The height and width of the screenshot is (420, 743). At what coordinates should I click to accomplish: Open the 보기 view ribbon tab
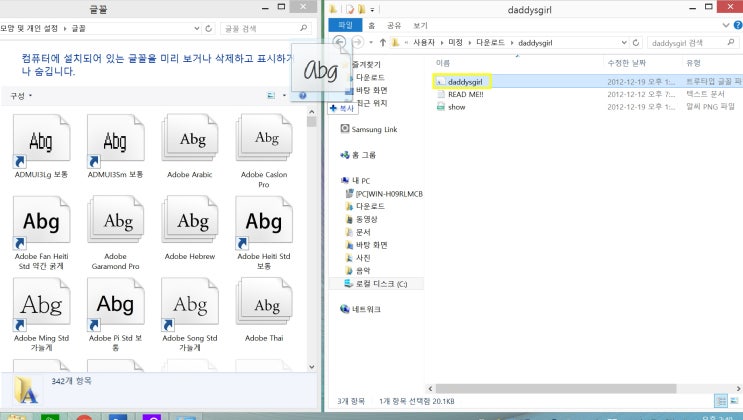click(420, 26)
